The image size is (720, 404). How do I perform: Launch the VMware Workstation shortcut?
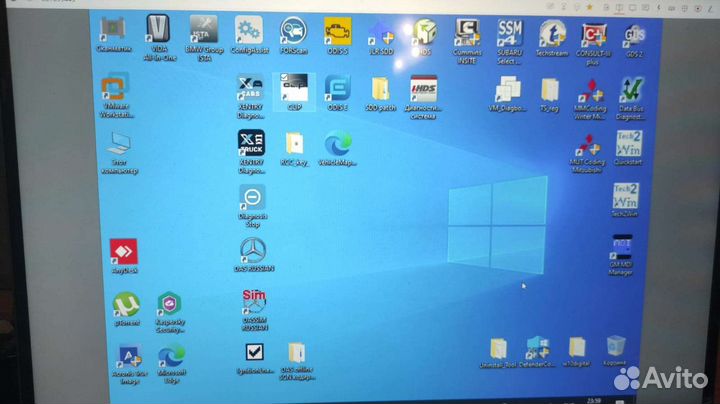point(118,90)
